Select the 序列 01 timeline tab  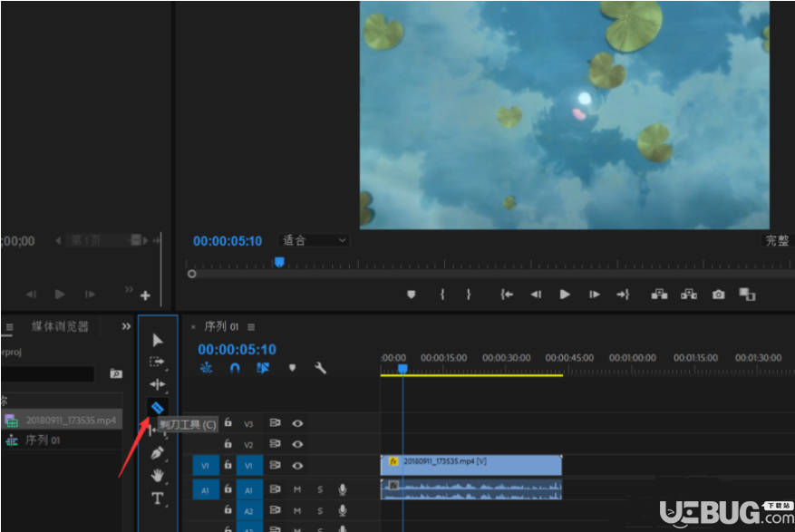point(221,327)
